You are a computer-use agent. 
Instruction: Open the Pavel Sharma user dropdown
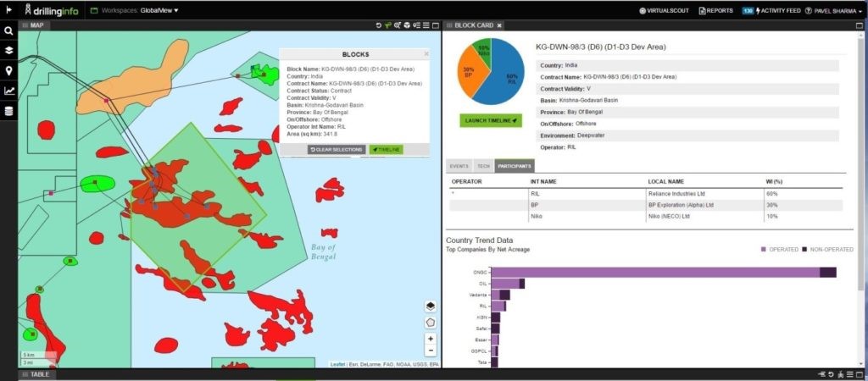coord(837,10)
